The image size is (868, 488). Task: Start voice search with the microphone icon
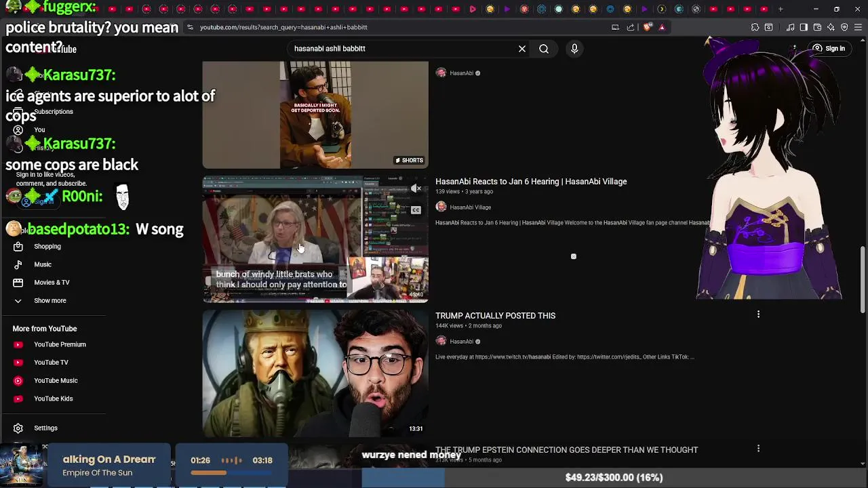point(574,49)
